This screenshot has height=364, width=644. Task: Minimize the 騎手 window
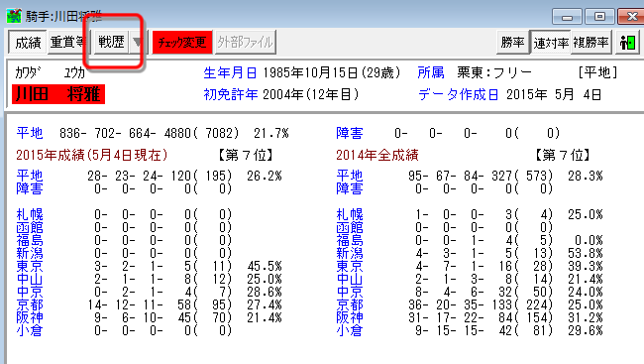click(x=567, y=17)
